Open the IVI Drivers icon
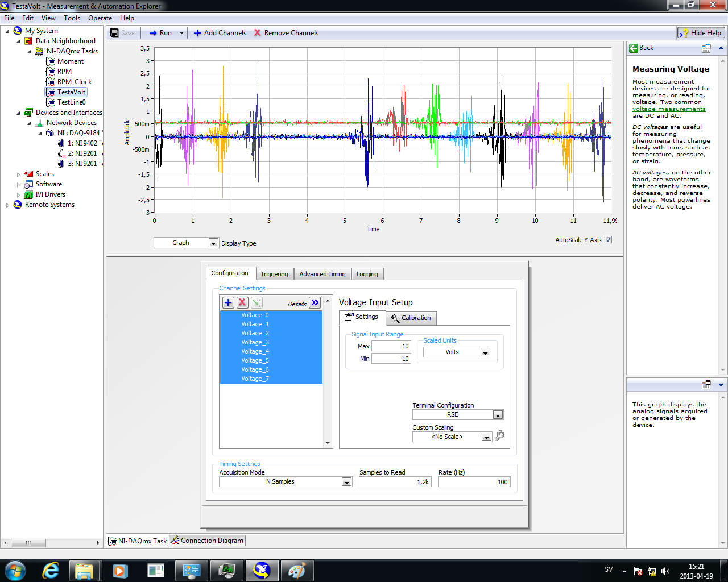The image size is (728, 582). coord(28,194)
